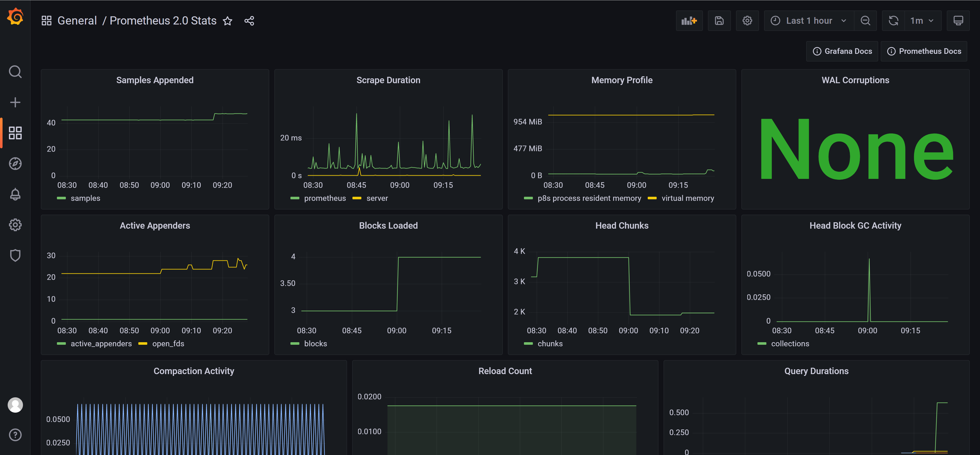Cycle view mode with monitor icon

click(x=958, y=21)
